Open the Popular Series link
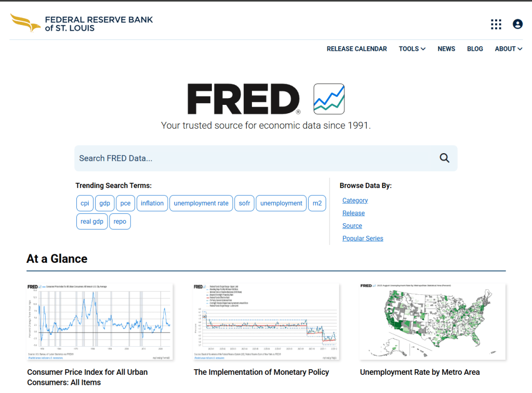This screenshot has width=532, height=393. pyautogui.click(x=363, y=238)
